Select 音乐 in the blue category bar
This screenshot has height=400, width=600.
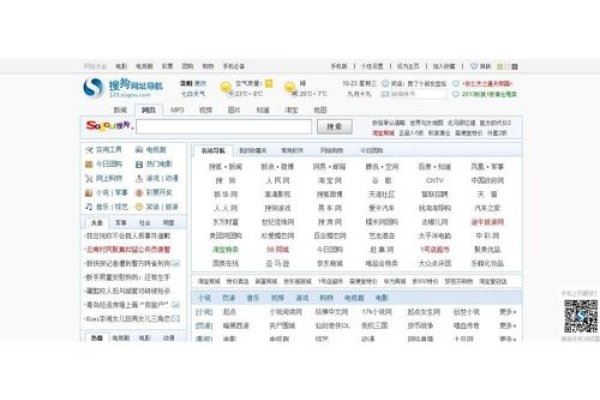click(253, 297)
